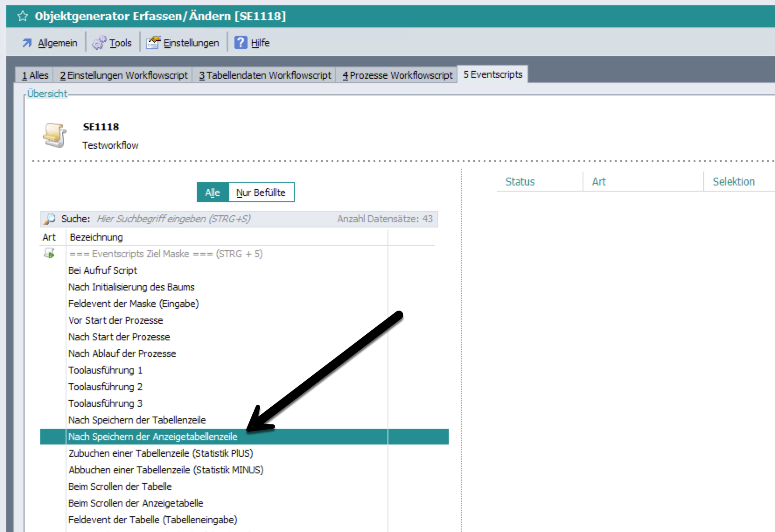Viewport: 775px width, 532px height.
Task: Click the Allgemein arrow icon
Action: pos(27,43)
